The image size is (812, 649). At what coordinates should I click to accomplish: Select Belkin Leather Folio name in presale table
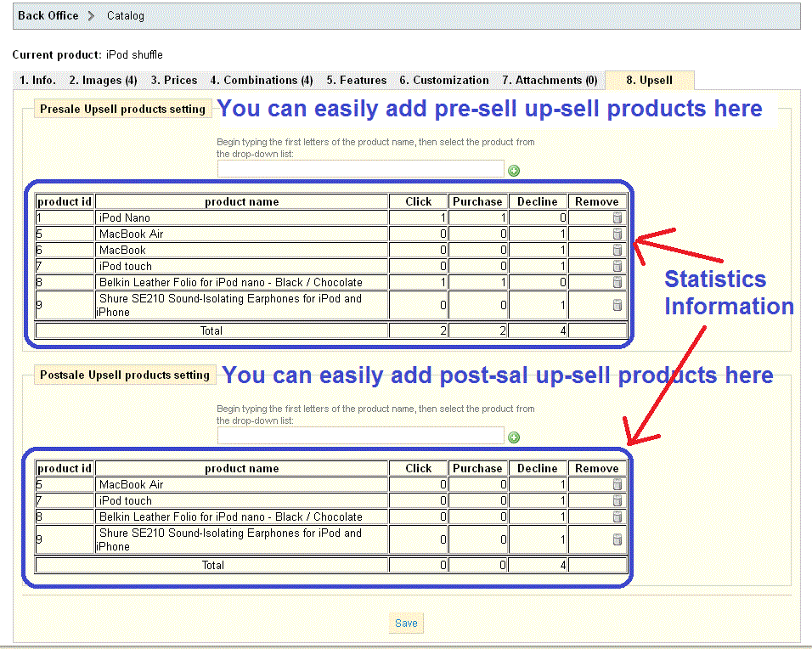click(231, 282)
